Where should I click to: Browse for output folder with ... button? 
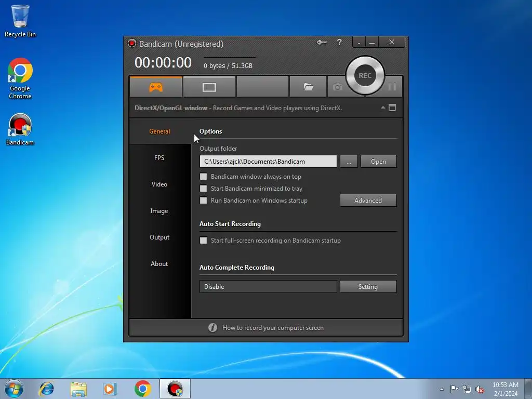(349, 162)
